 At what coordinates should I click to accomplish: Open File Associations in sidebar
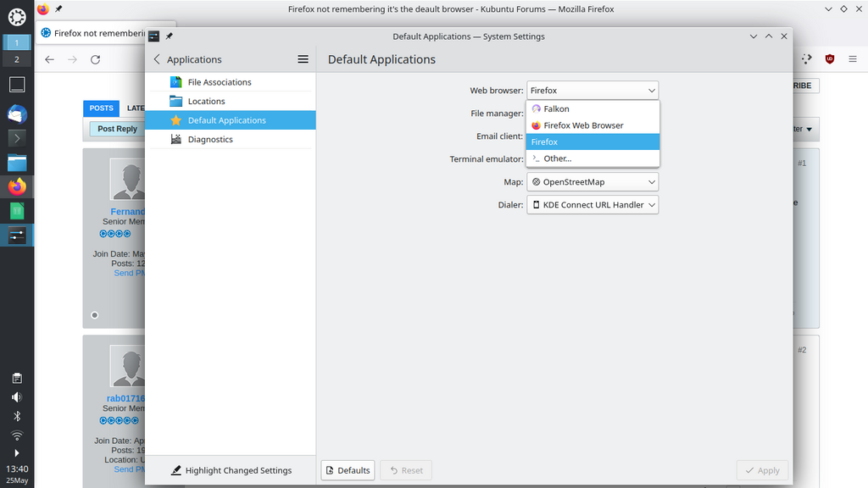(220, 82)
